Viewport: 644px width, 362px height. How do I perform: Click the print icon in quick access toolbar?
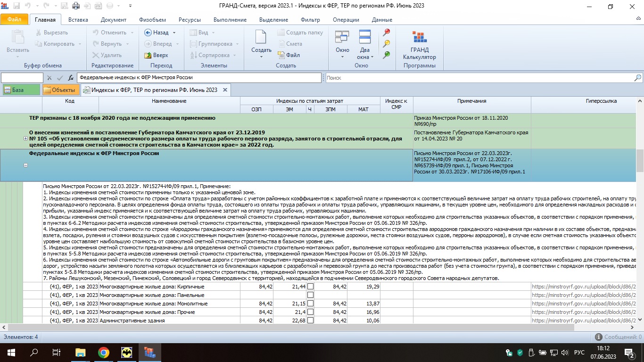(76, 6)
